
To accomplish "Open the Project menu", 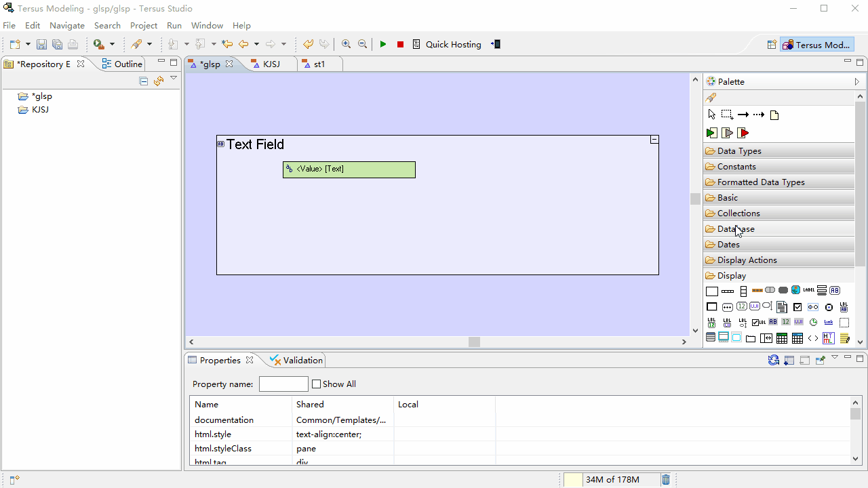I will [144, 25].
